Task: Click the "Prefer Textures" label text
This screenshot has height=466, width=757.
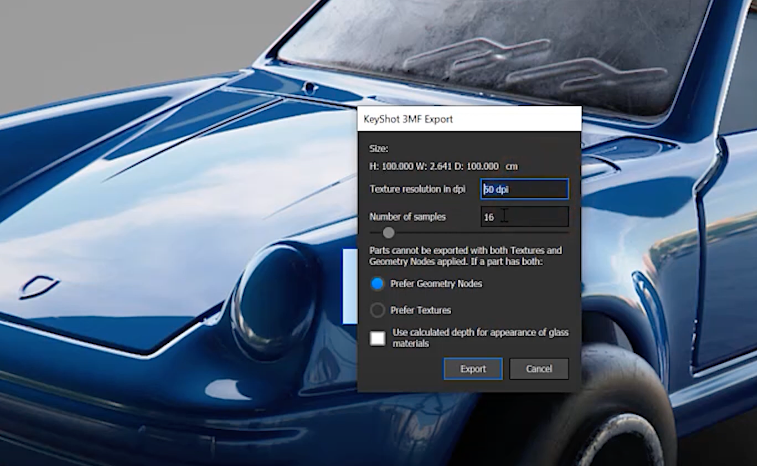Action: [x=420, y=310]
